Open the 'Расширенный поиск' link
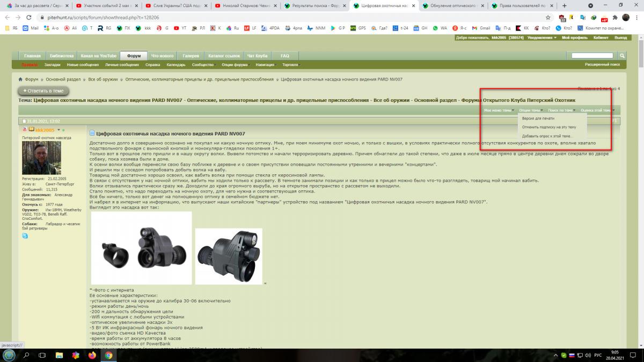Screen dimensions: 644x362 coord(602,64)
